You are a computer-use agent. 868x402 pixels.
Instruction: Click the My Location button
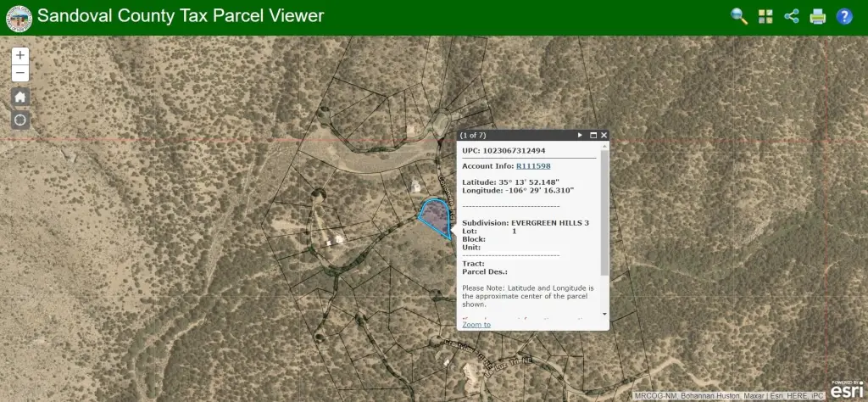click(20, 120)
